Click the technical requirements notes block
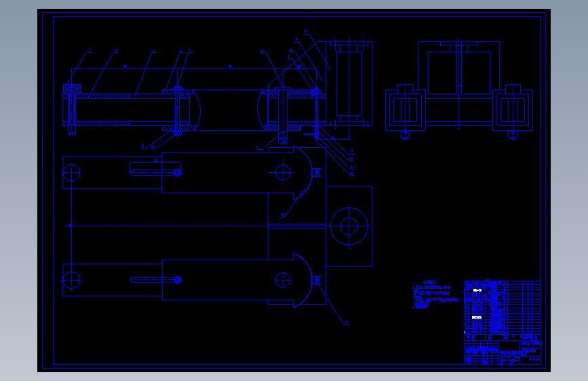 point(436,295)
